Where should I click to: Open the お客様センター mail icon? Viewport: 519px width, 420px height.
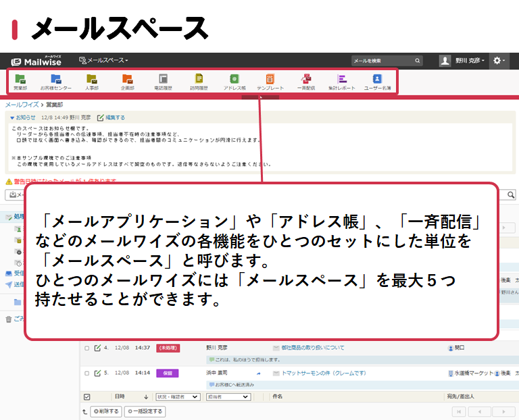(55, 81)
